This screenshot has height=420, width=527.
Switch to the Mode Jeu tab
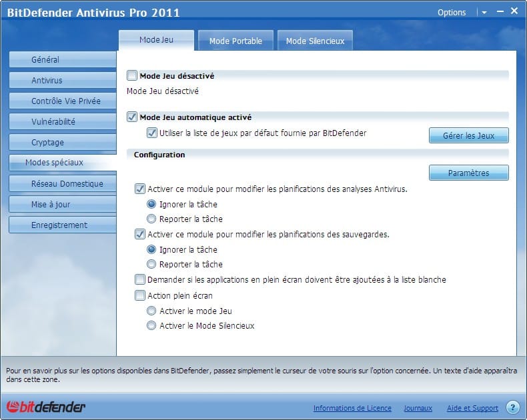(x=156, y=40)
